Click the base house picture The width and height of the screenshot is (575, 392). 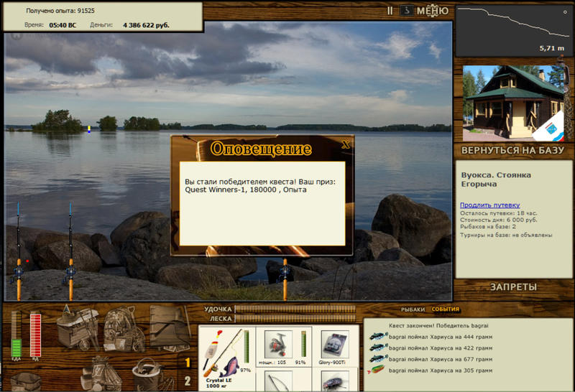pyautogui.click(x=513, y=103)
